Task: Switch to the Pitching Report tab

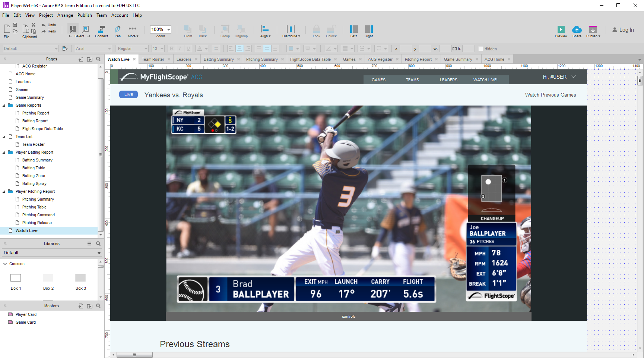Action: [x=418, y=59]
